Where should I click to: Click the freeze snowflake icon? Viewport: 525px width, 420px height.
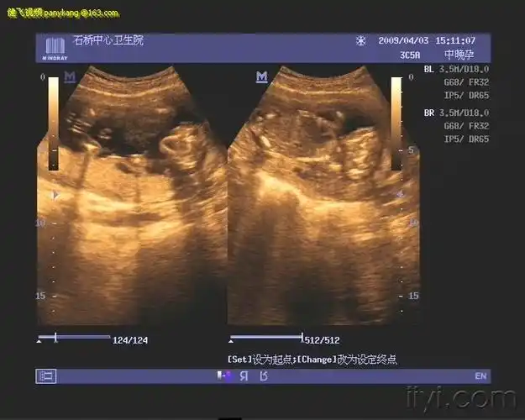[x=361, y=40]
